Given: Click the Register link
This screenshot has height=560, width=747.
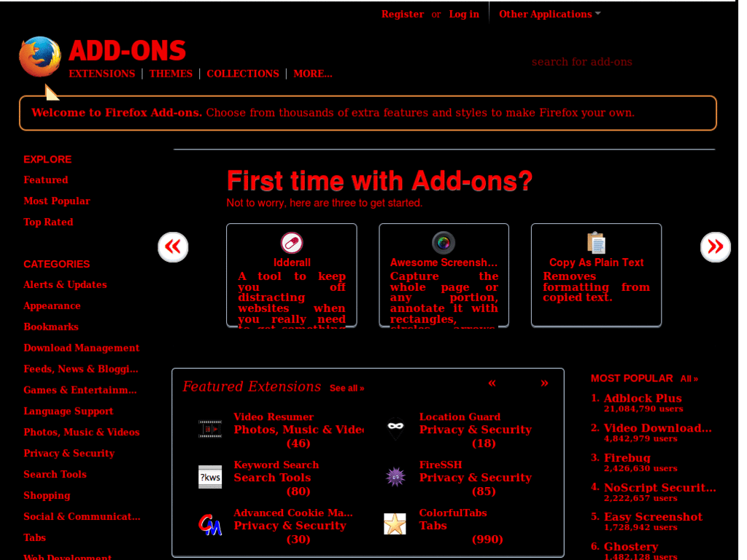Looking at the screenshot, I should point(403,14).
